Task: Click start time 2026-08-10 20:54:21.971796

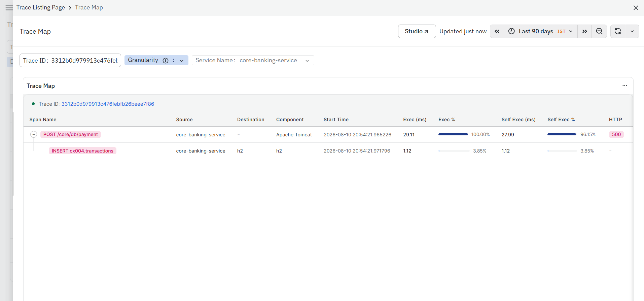Action: pos(357,151)
